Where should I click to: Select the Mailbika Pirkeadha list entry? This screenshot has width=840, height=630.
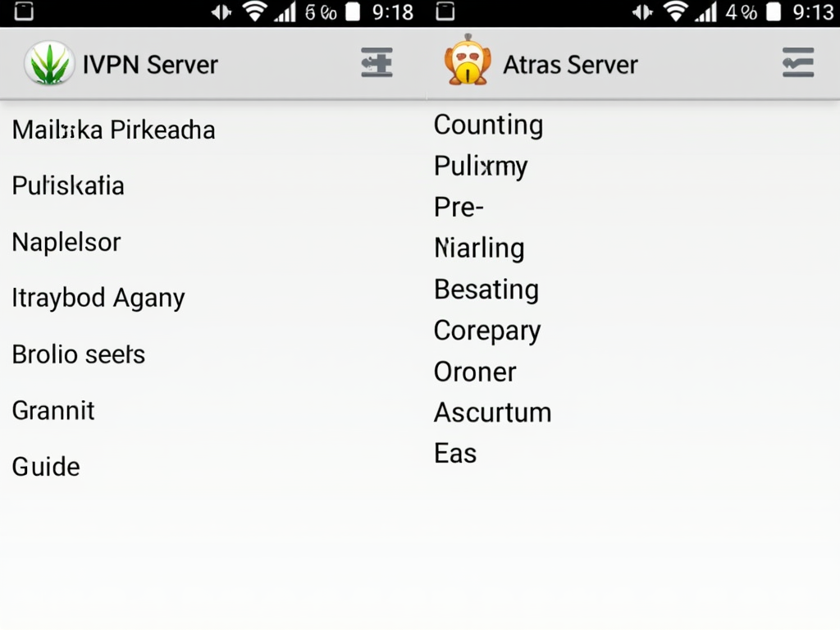click(113, 130)
